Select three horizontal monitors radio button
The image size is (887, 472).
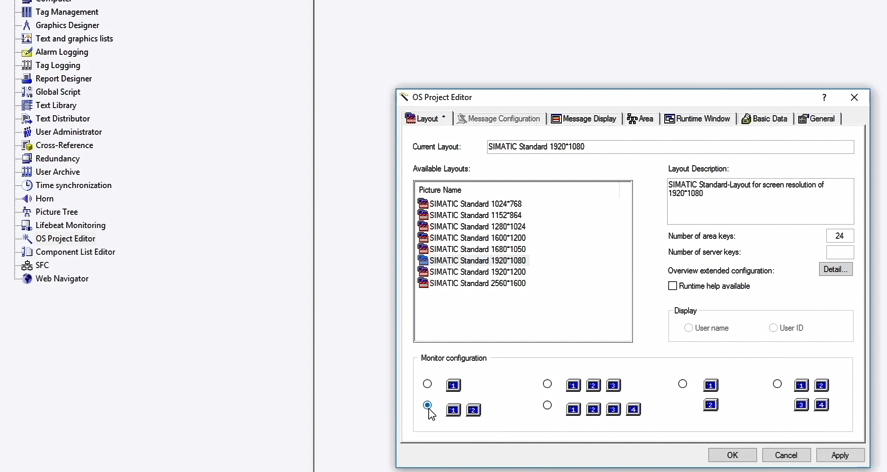click(547, 384)
